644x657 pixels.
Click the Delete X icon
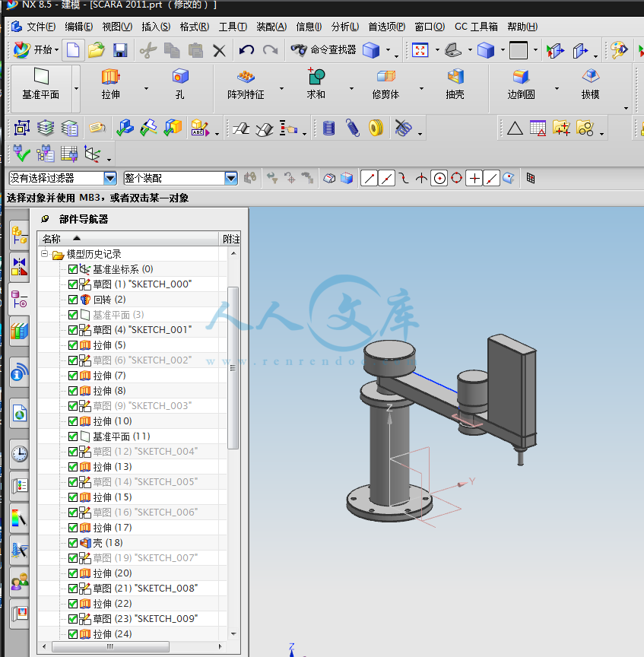click(x=219, y=51)
